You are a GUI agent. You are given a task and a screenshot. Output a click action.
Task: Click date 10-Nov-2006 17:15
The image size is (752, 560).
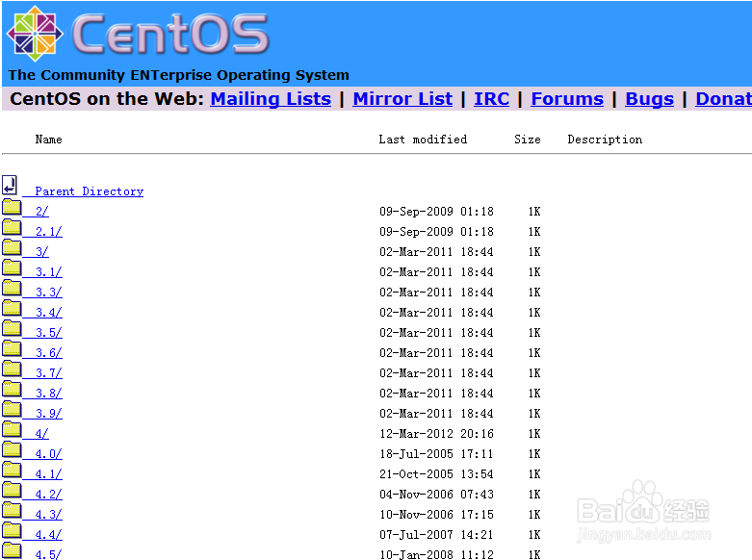click(x=436, y=514)
